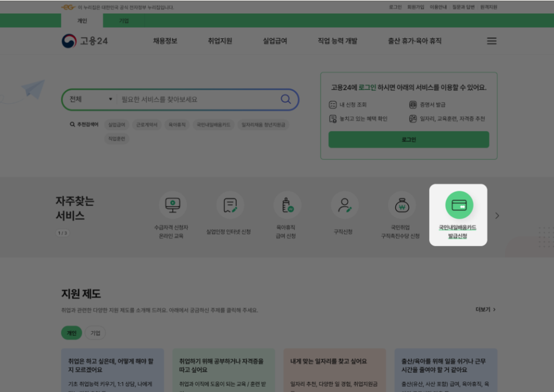Open 육아휴직 급여 신청 icon
Image resolution: width=554 pixels, height=392 pixels.
(x=287, y=205)
